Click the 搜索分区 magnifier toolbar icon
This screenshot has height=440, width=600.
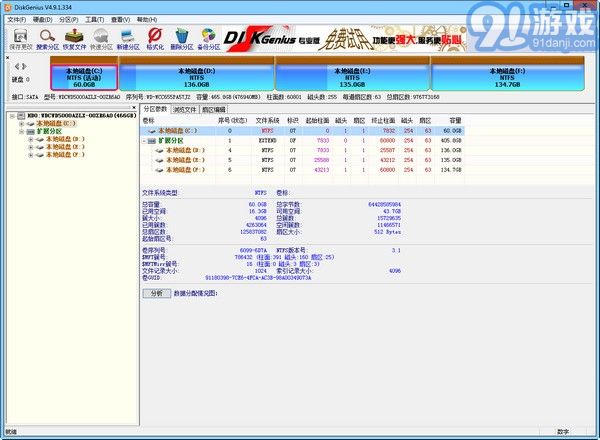(47, 36)
